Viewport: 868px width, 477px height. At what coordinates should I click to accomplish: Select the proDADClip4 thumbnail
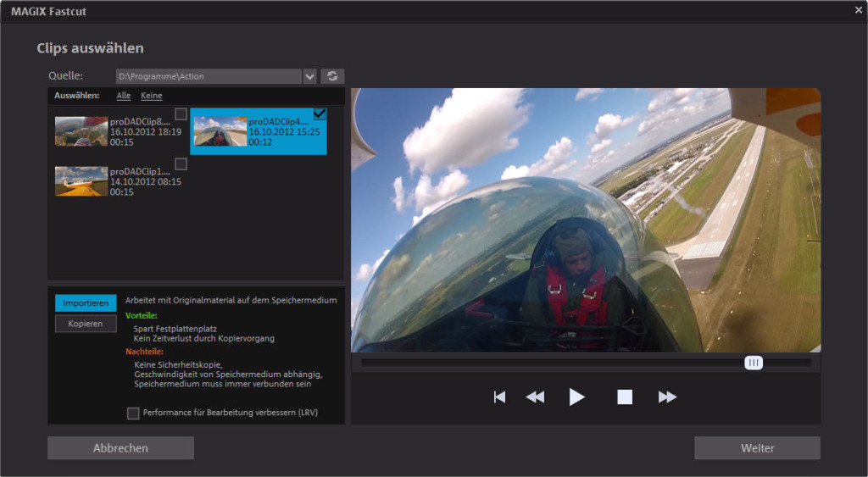tap(220, 131)
